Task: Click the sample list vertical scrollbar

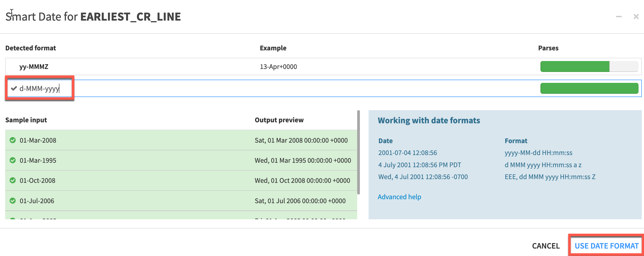Action: (358, 153)
